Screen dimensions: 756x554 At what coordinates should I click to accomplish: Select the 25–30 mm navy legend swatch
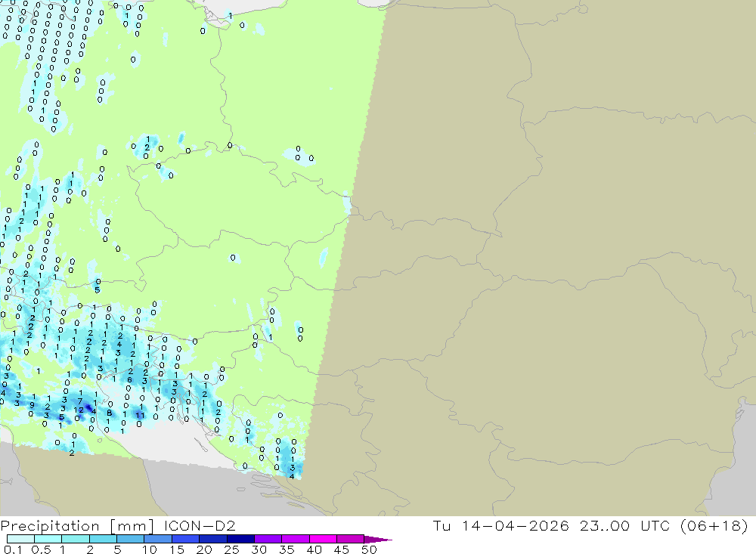click(x=240, y=539)
